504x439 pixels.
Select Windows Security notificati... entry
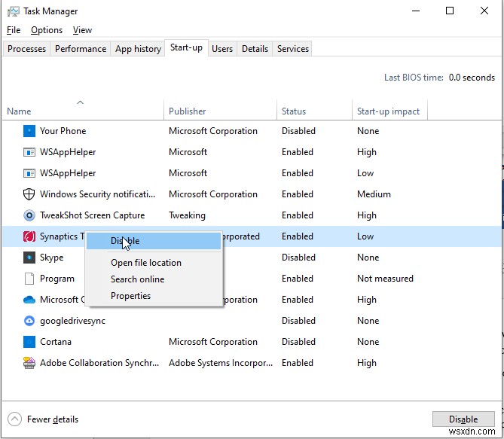point(97,194)
